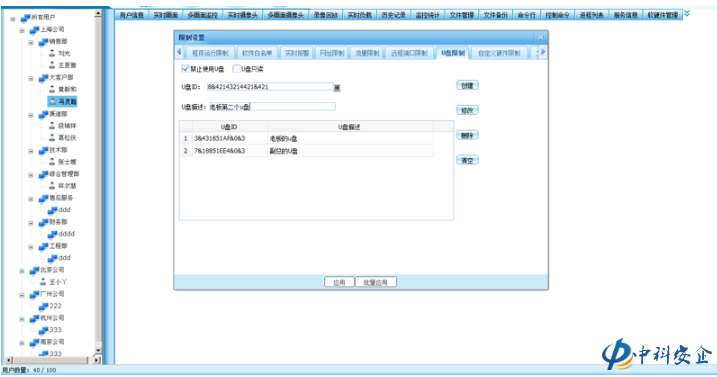This screenshot has height=377, width=717.
Task: Go to the 历史记录 tab
Action: pos(393,15)
